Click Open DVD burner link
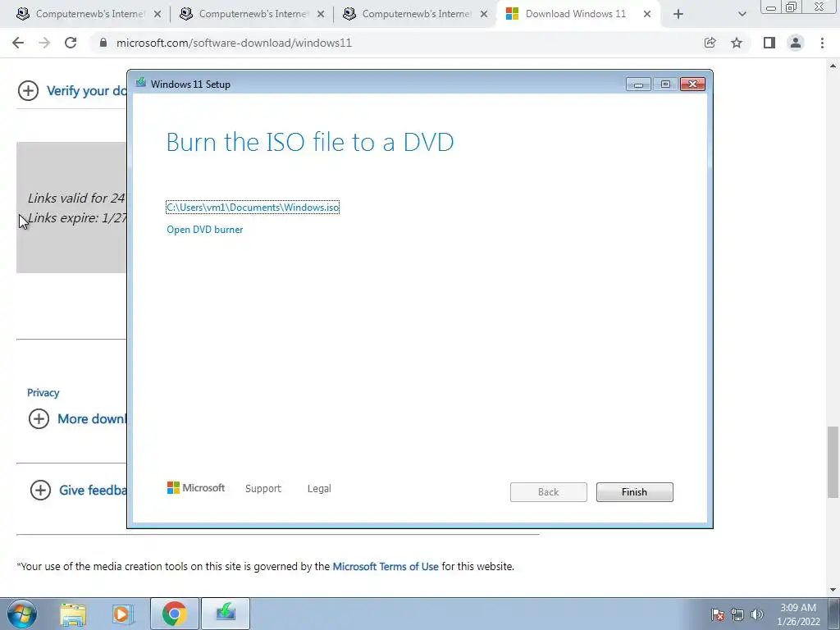 204,230
